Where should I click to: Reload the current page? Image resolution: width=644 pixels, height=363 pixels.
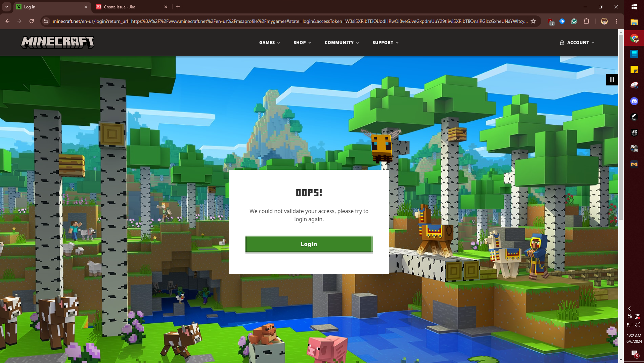point(32,21)
